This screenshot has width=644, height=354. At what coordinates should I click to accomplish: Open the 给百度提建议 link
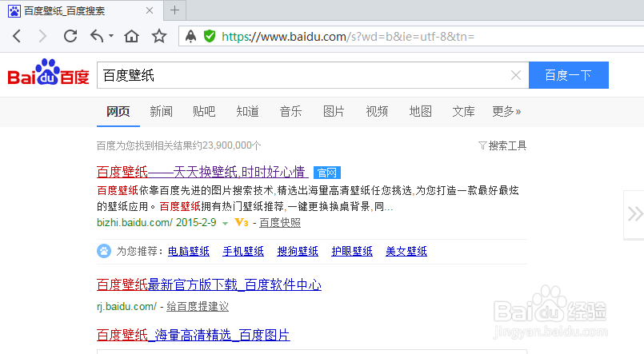tap(198, 306)
